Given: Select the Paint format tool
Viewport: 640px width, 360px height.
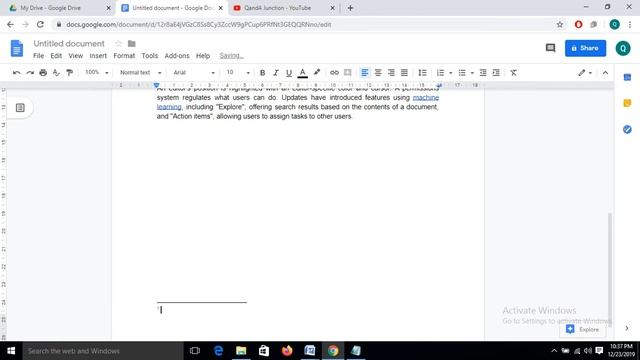Looking at the screenshot, I should (x=69, y=73).
